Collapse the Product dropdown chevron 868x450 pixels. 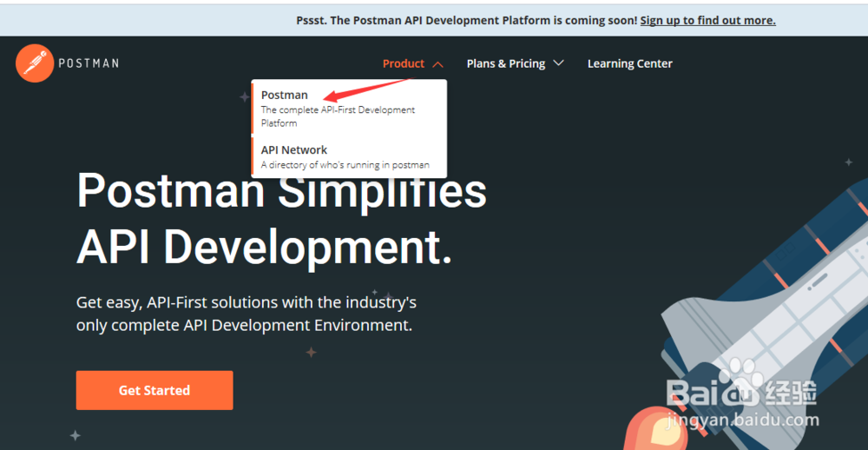point(437,64)
